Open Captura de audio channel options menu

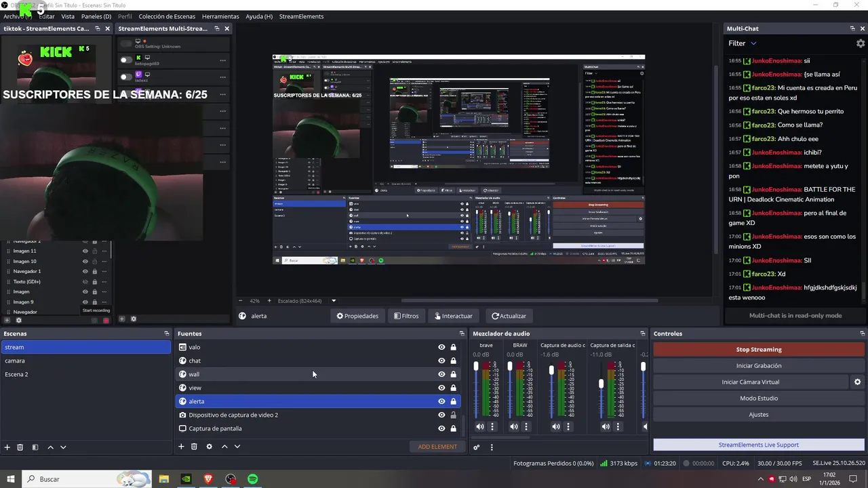568,427
